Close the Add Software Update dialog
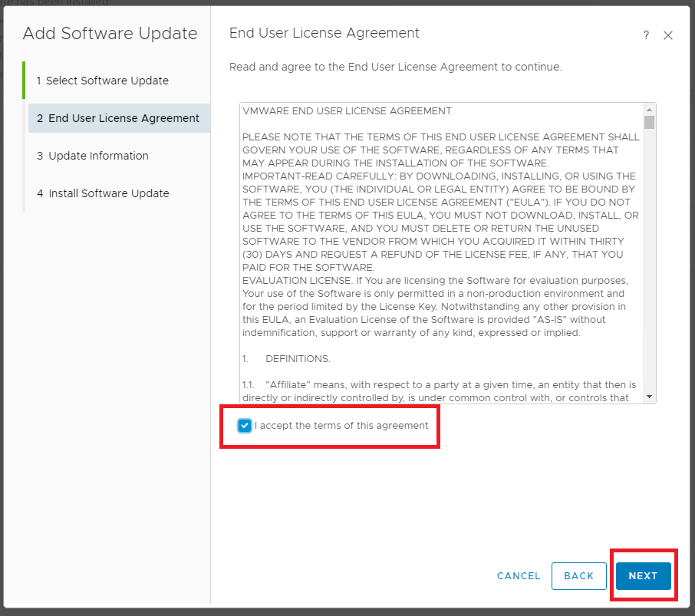This screenshot has height=616, width=695. (x=668, y=35)
